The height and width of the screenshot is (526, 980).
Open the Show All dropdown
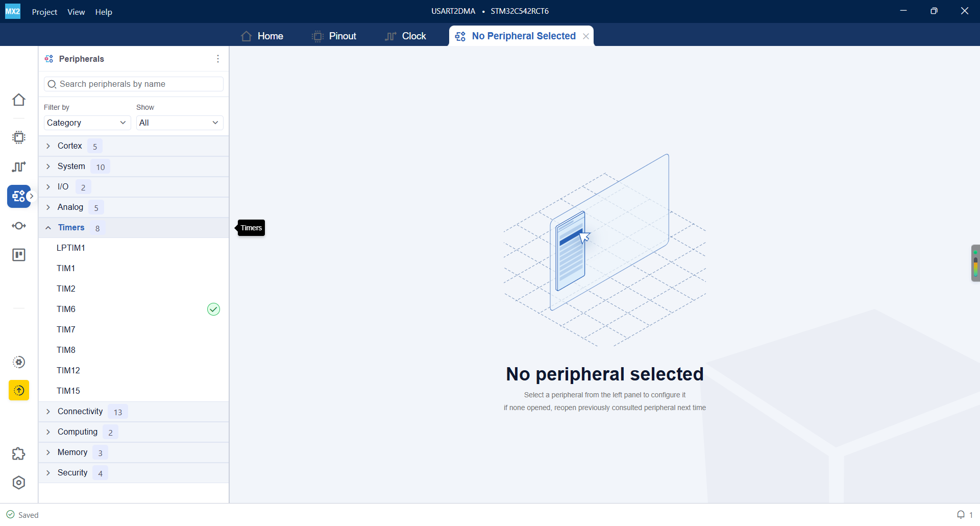pos(180,123)
